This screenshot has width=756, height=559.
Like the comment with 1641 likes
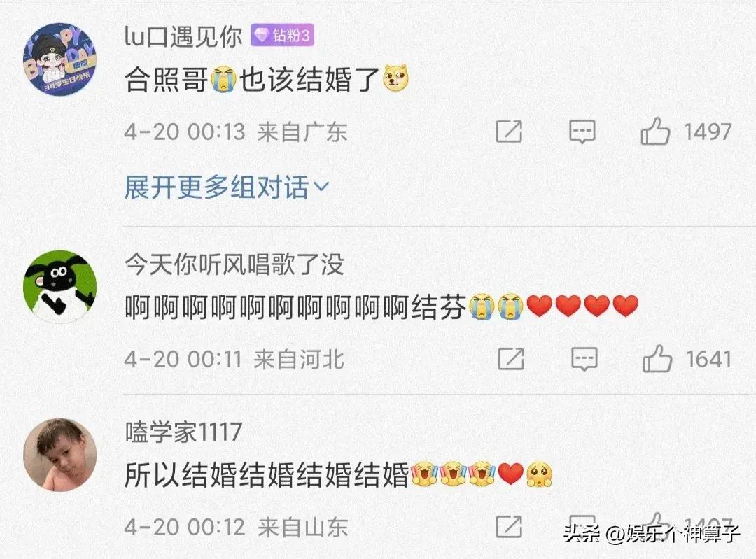click(657, 358)
